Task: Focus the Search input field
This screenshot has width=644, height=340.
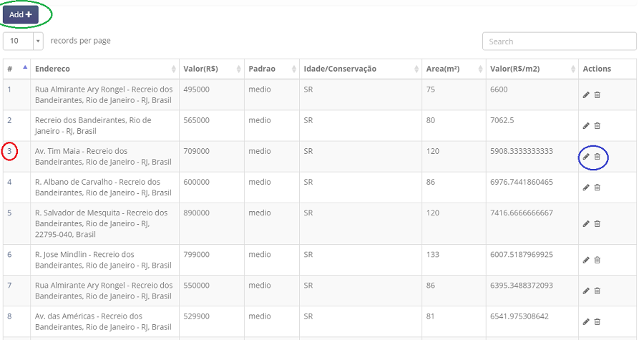Action: click(x=560, y=42)
